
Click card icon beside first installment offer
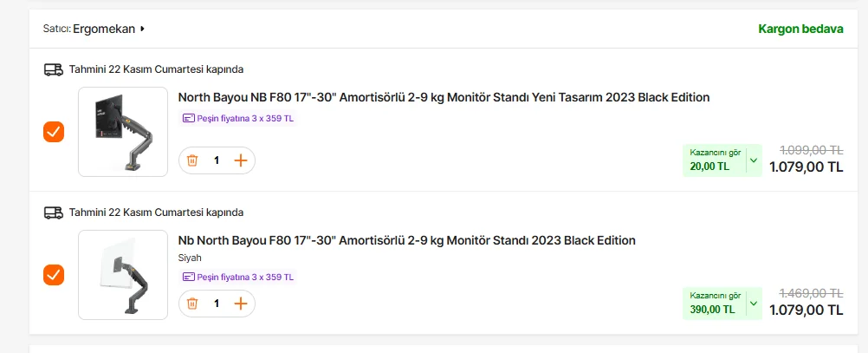click(188, 118)
